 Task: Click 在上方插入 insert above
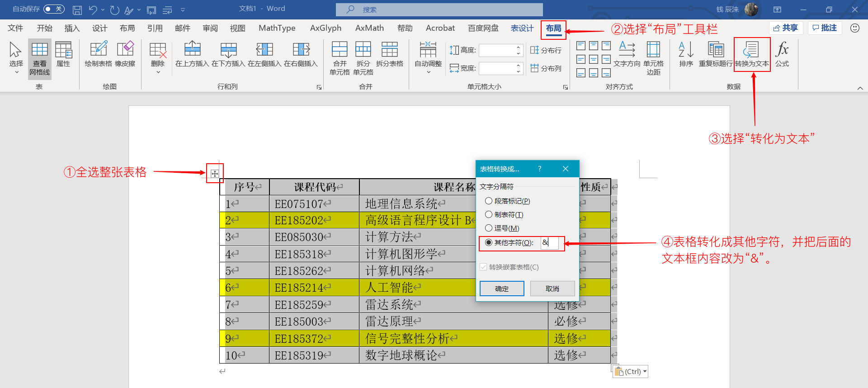192,54
